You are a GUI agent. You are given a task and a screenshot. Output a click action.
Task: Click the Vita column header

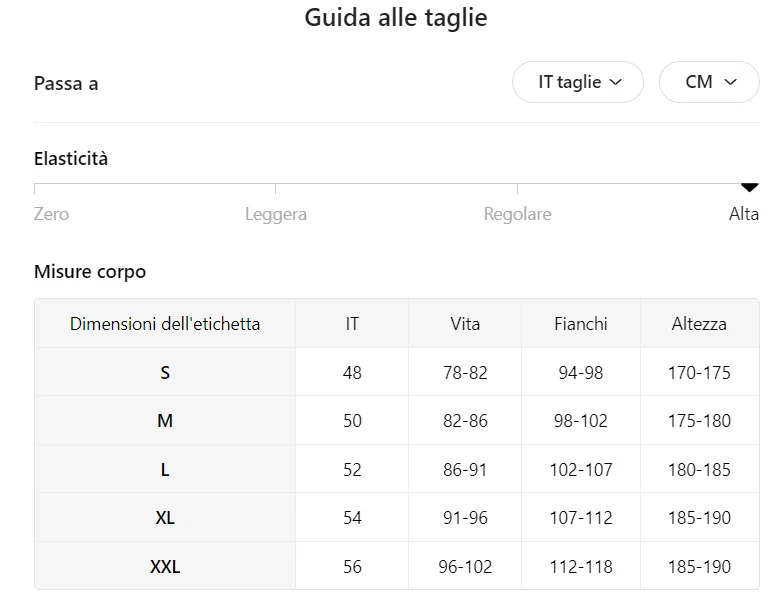coord(465,324)
